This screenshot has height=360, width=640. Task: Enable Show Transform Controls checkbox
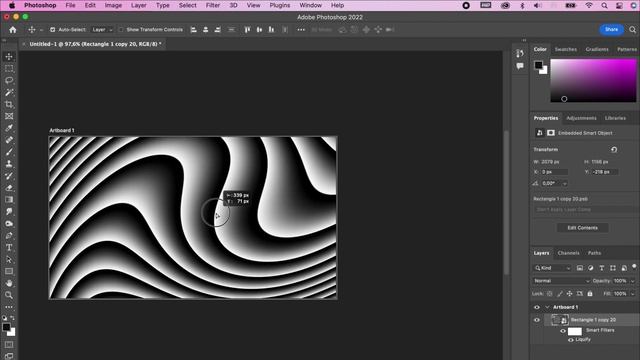click(x=121, y=30)
